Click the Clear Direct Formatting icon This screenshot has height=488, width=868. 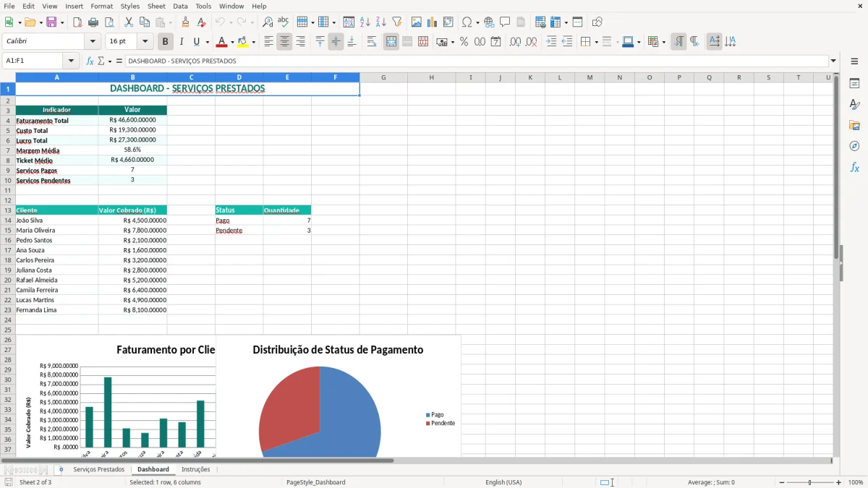(201, 22)
